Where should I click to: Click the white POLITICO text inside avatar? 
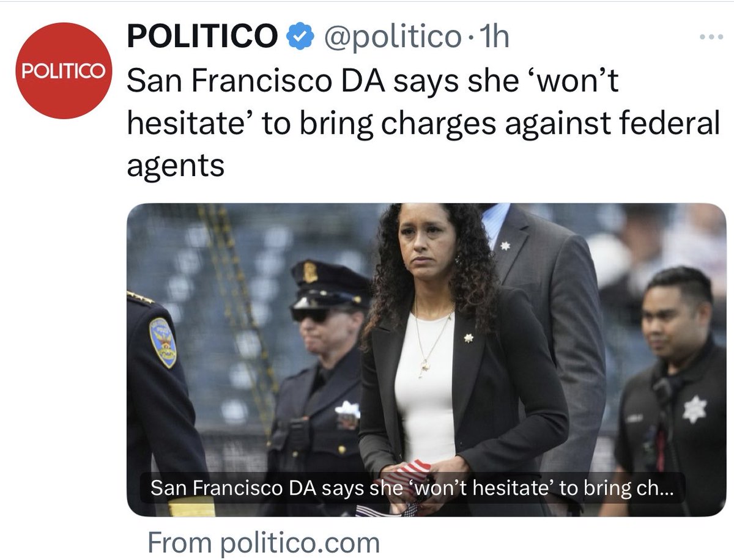(x=64, y=70)
